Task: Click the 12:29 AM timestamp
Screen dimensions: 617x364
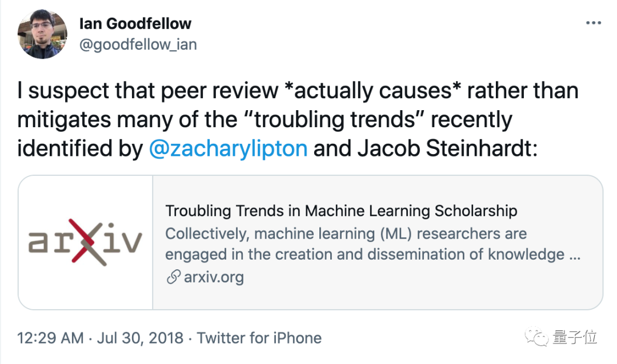Action: click(x=50, y=338)
